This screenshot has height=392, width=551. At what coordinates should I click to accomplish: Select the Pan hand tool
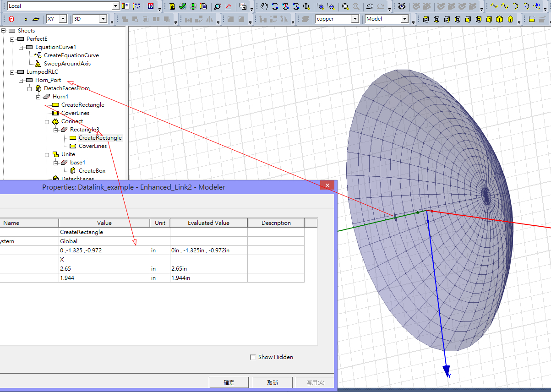[264, 6]
